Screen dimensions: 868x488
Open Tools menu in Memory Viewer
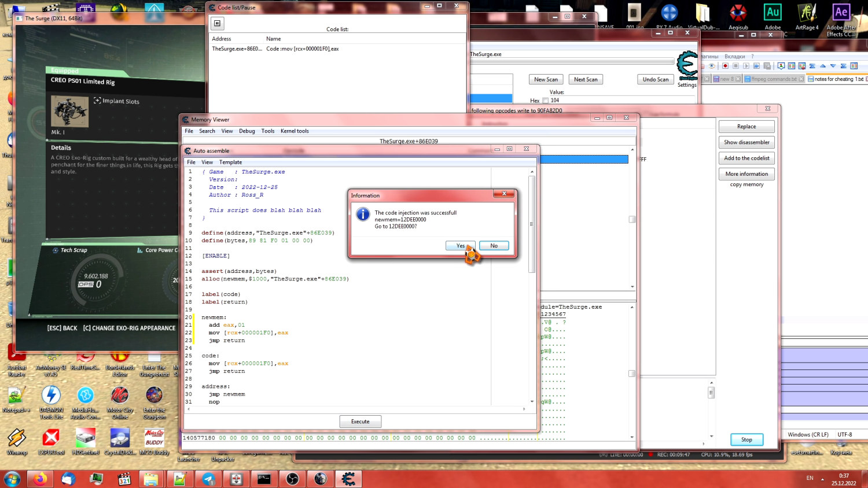tap(268, 131)
